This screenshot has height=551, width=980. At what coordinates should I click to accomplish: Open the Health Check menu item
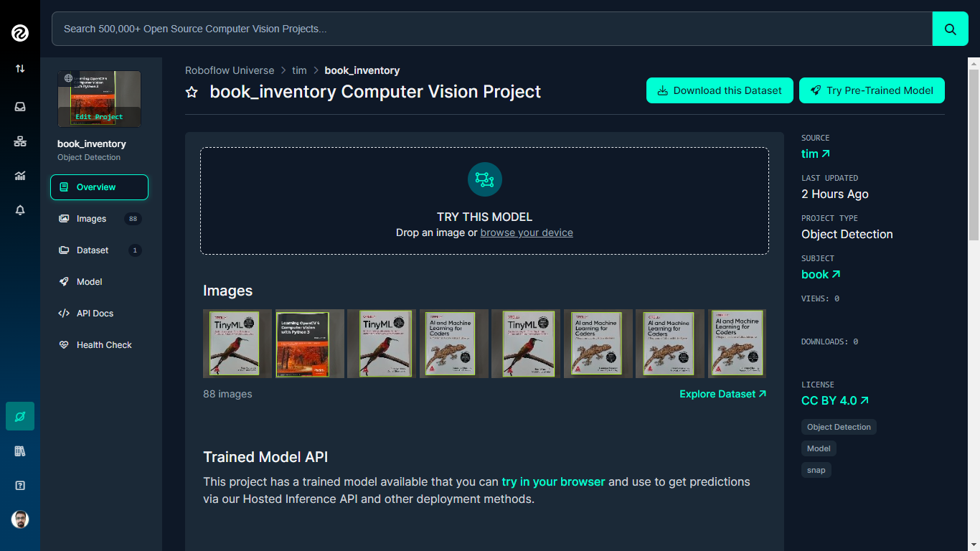[99, 345]
